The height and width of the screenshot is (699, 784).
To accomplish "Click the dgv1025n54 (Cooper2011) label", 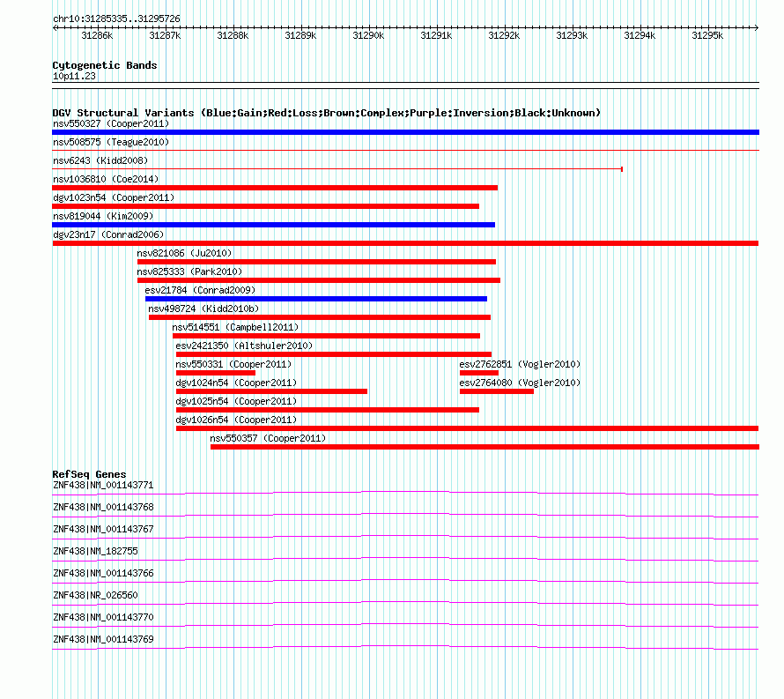I will [x=236, y=401].
